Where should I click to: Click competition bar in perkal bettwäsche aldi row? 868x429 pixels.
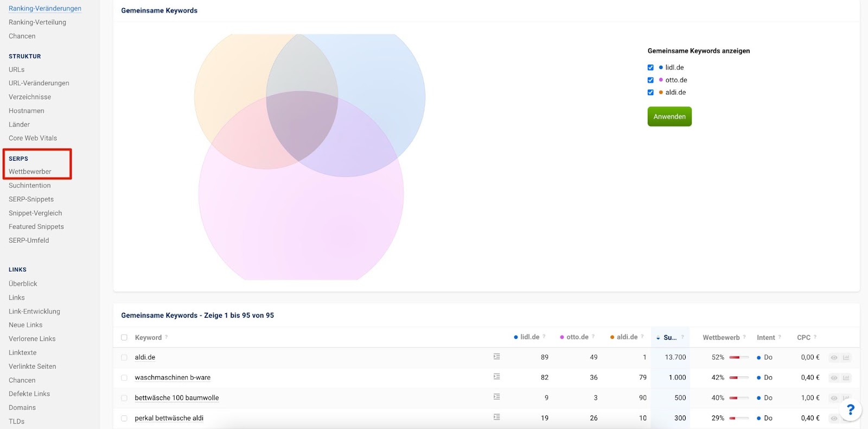pos(739,418)
